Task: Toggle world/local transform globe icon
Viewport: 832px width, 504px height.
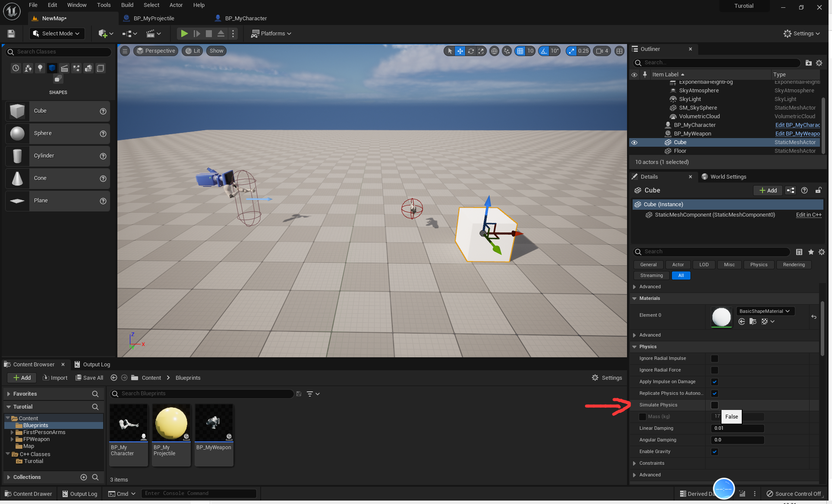Action: [495, 51]
